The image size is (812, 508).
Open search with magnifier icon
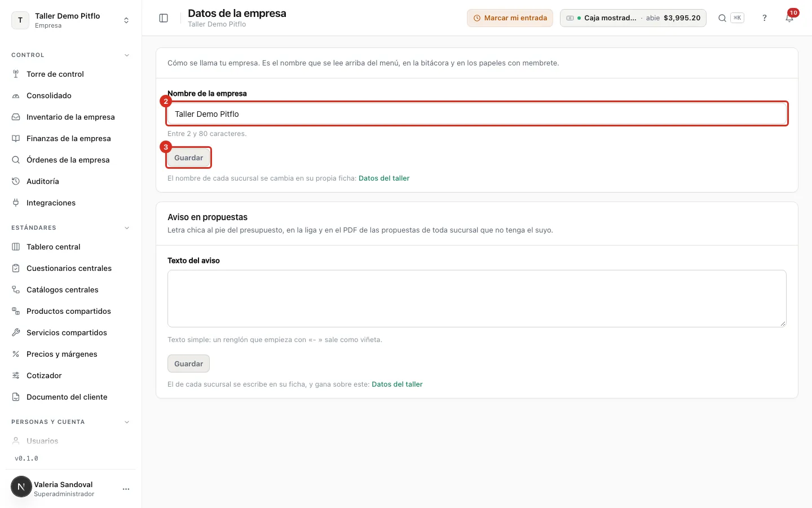click(x=722, y=18)
